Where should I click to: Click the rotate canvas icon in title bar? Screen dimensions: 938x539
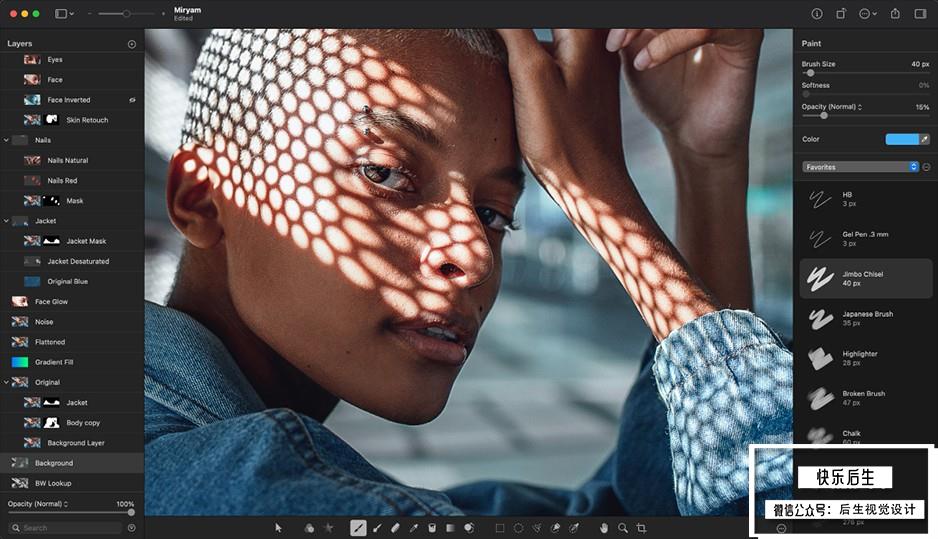[x=841, y=13]
